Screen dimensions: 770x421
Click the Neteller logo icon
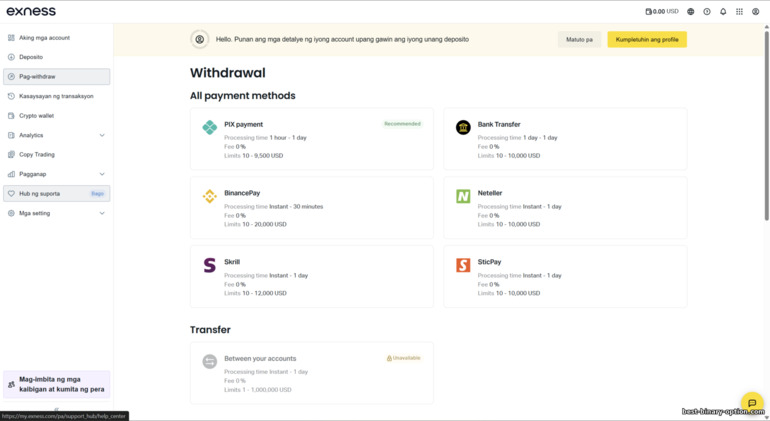click(463, 197)
